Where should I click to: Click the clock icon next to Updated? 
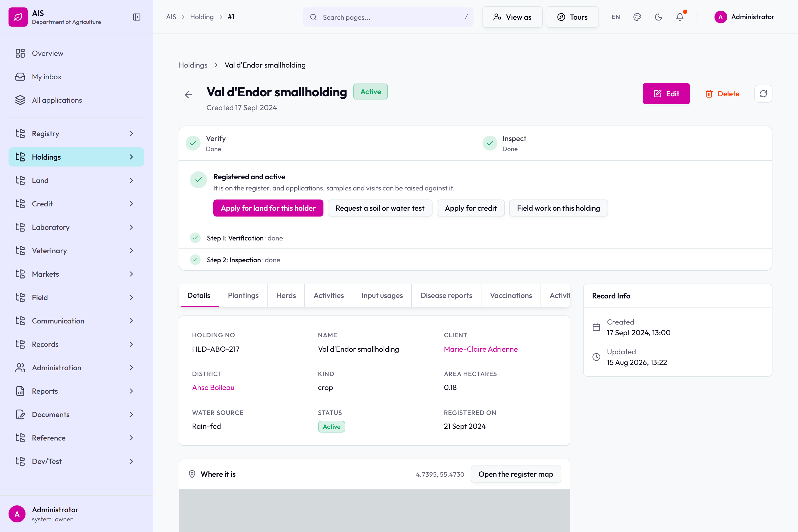click(x=596, y=357)
